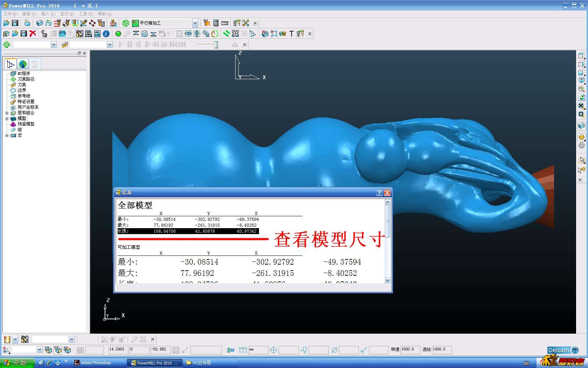The width and height of the screenshot is (588, 368).
Task: Click the mm units field
Action: (x=258, y=350)
